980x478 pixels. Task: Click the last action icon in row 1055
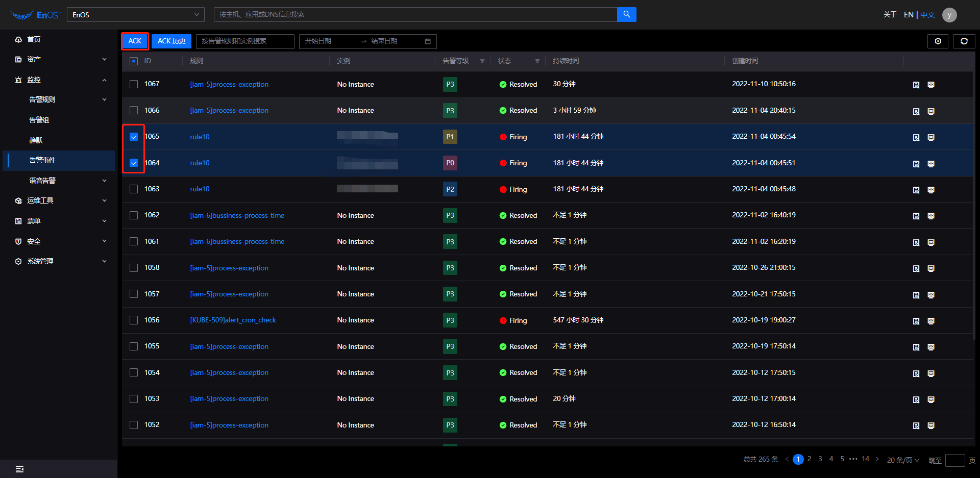click(931, 347)
